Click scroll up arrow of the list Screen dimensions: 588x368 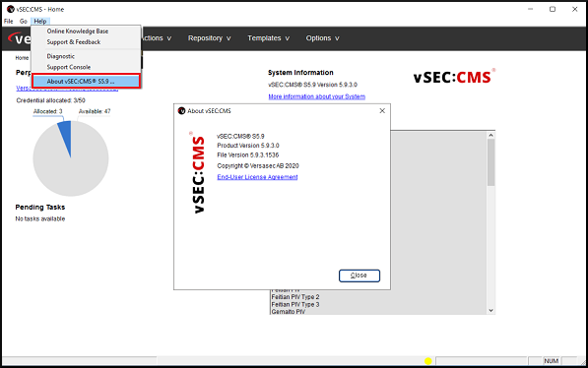pyautogui.click(x=490, y=135)
